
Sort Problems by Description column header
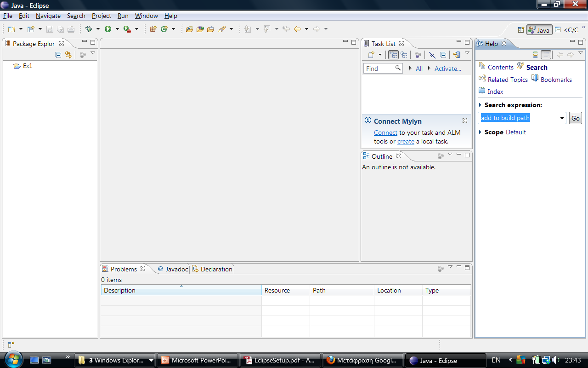point(181,290)
